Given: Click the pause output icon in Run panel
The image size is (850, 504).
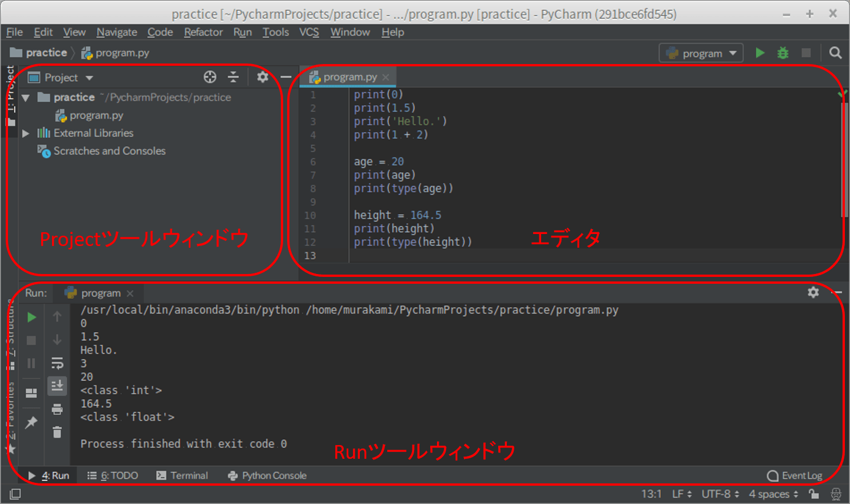Looking at the screenshot, I should tap(31, 363).
